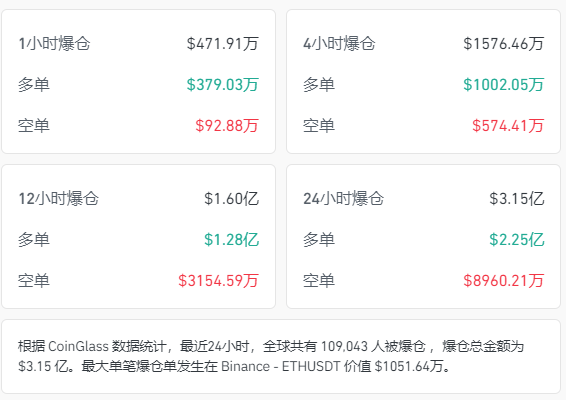This screenshot has height=400, width=566.
Task: Select the $1576.46万 four-hour total
Action: coord(503,43)
